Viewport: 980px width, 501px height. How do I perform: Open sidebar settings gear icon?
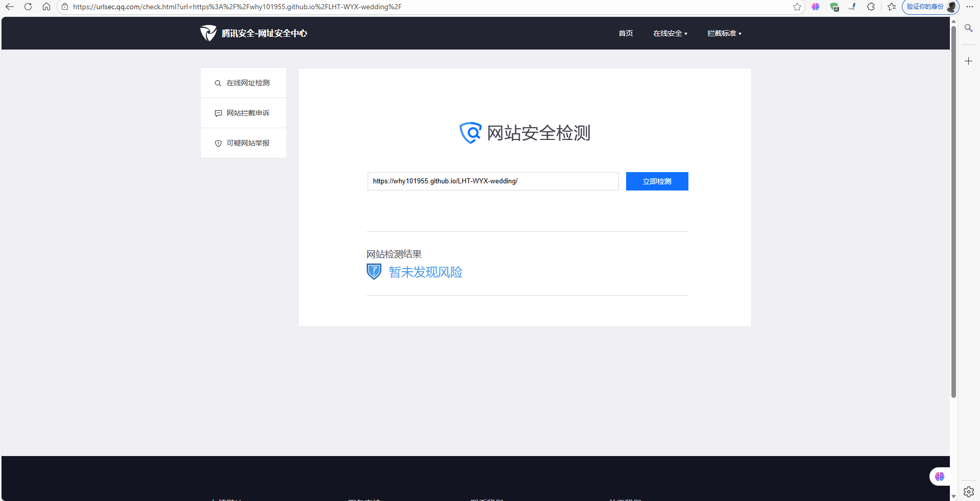pos(968,492)
